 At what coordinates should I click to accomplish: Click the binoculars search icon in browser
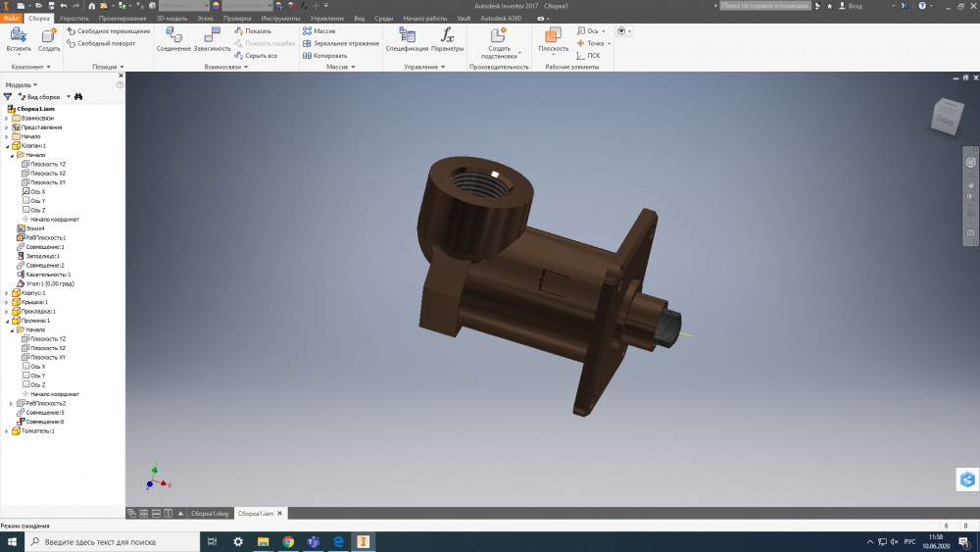click(78, 97)
